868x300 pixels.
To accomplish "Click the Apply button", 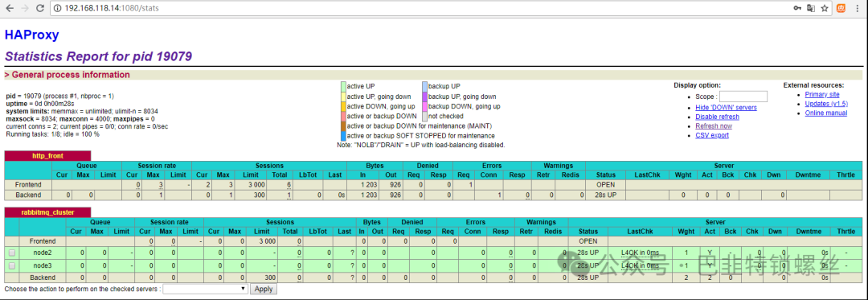I will pyautogui.click(x=264, y=289).
